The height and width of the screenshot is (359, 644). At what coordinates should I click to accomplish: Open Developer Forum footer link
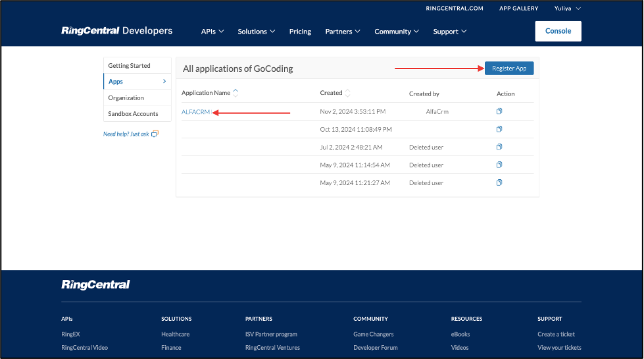(376, 348)
